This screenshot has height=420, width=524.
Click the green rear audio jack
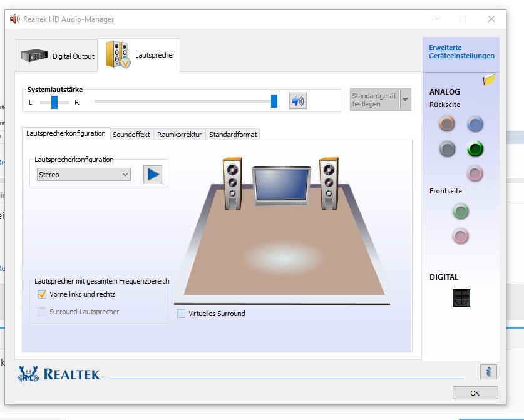click(x=475, y=149)
